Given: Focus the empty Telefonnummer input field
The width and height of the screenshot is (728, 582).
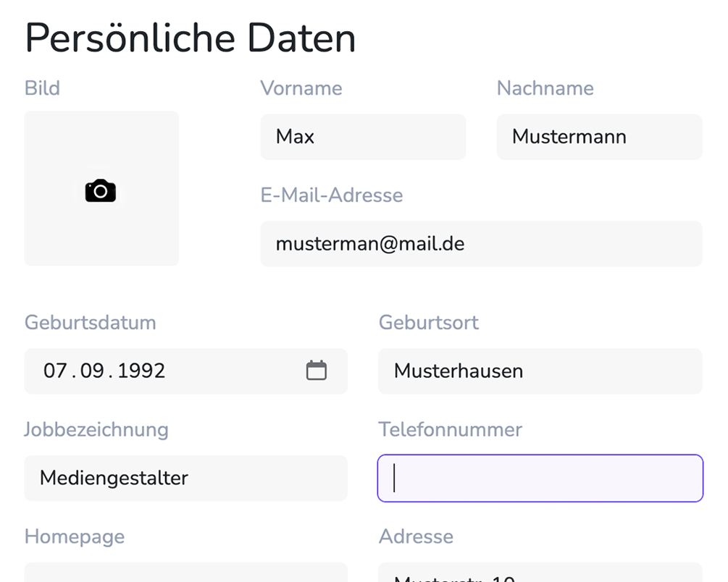Looking at the screenshot, I should click(540, 478).
